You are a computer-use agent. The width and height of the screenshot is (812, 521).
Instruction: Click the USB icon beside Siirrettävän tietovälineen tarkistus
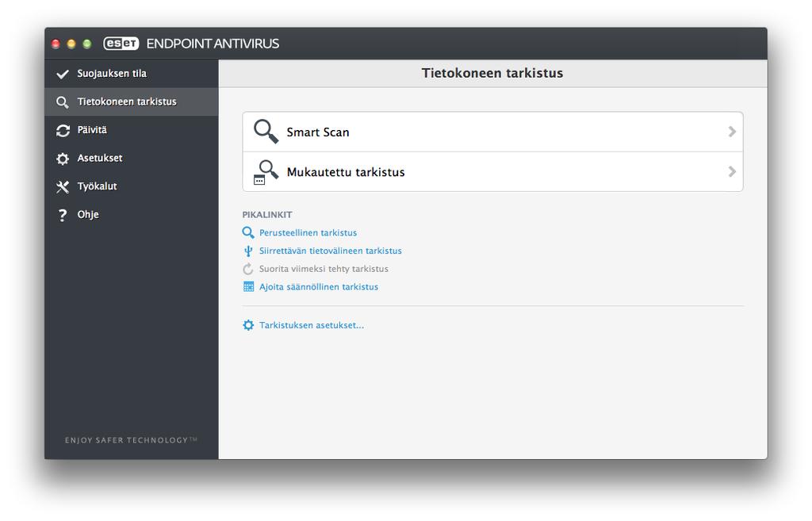coord(248,251)
